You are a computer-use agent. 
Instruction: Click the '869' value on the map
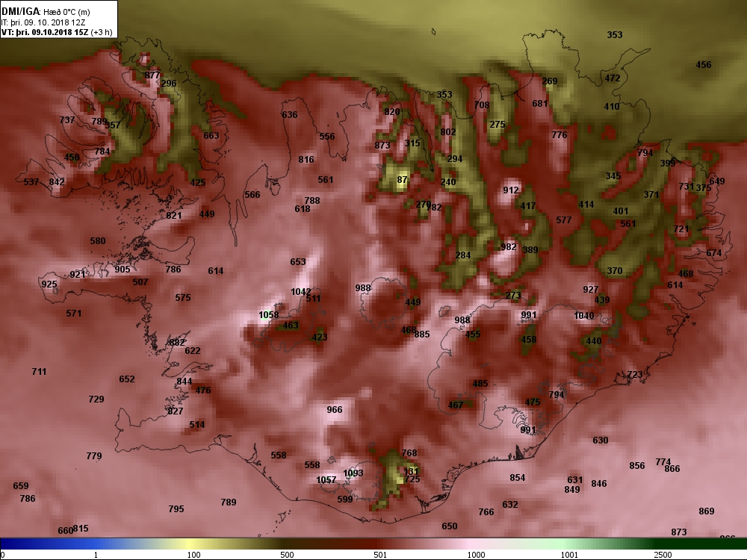[707, 511]
